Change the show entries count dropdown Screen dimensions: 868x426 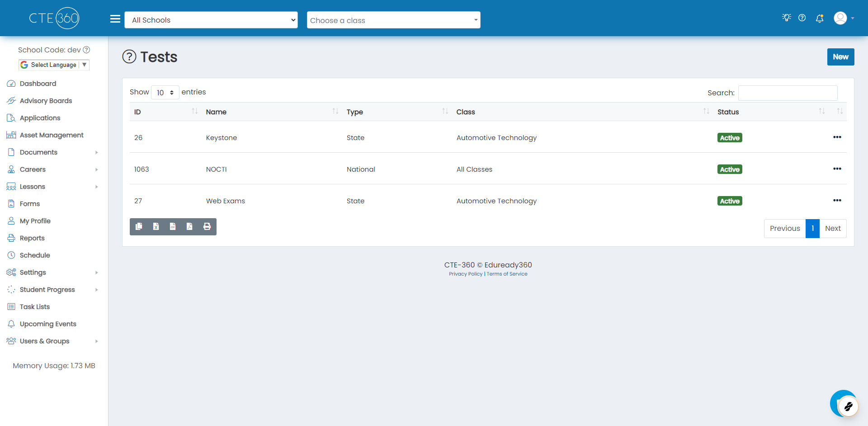point(165,93)
